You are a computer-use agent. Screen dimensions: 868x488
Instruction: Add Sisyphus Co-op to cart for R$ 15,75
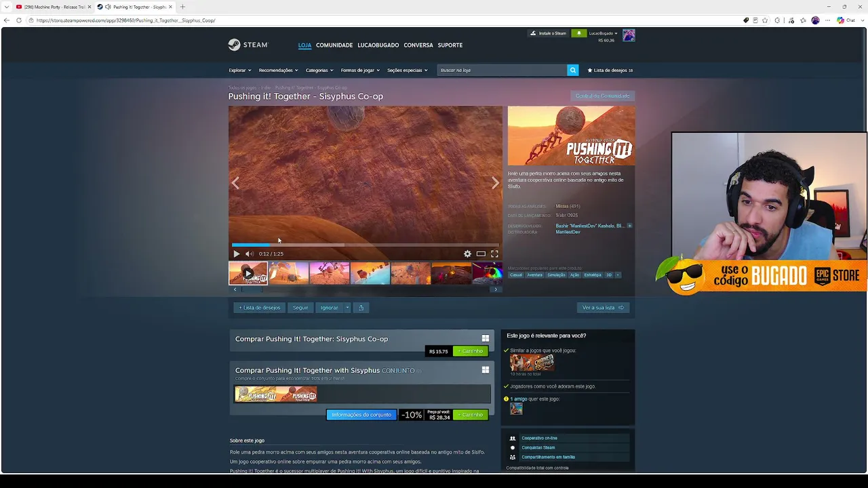pos(471,351)
